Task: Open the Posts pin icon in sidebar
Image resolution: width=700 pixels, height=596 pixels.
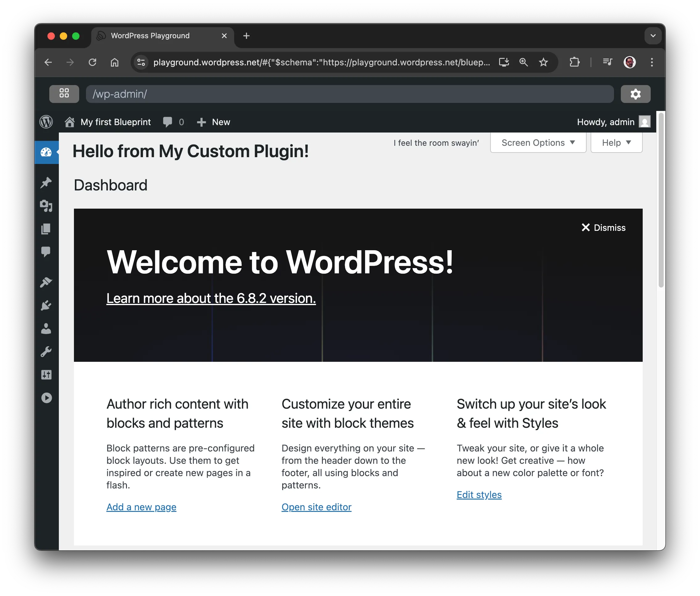Action: (x=46, y=182)
